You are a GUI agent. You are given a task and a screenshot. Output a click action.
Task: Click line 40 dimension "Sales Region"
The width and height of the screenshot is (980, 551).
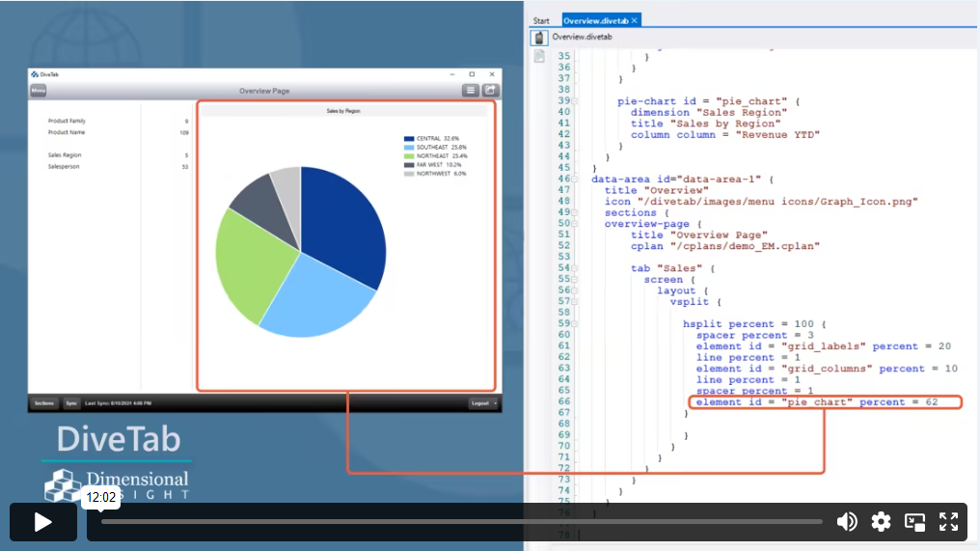point(709,113)
